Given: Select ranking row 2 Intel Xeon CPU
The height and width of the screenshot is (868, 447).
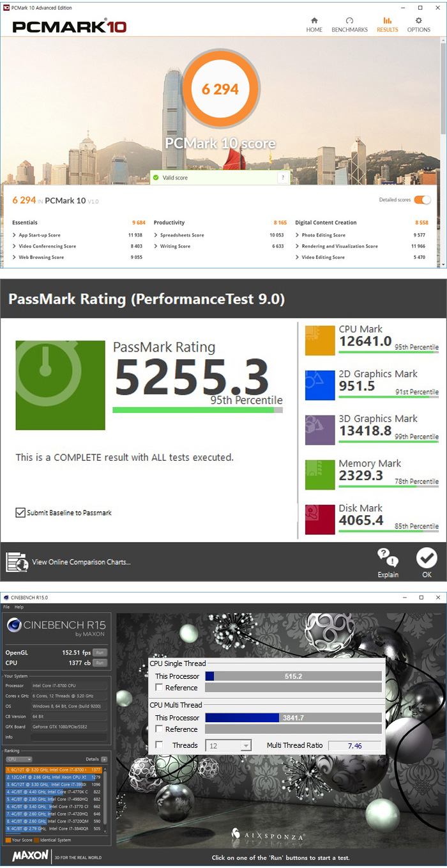Looking at the screenshot, I should tap(54, 777).
